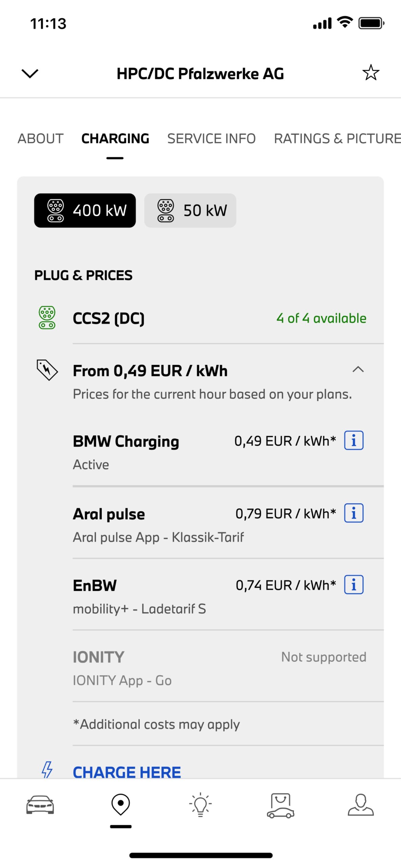Show info for EnBW price
401x868 pixels.
point(354,585)
